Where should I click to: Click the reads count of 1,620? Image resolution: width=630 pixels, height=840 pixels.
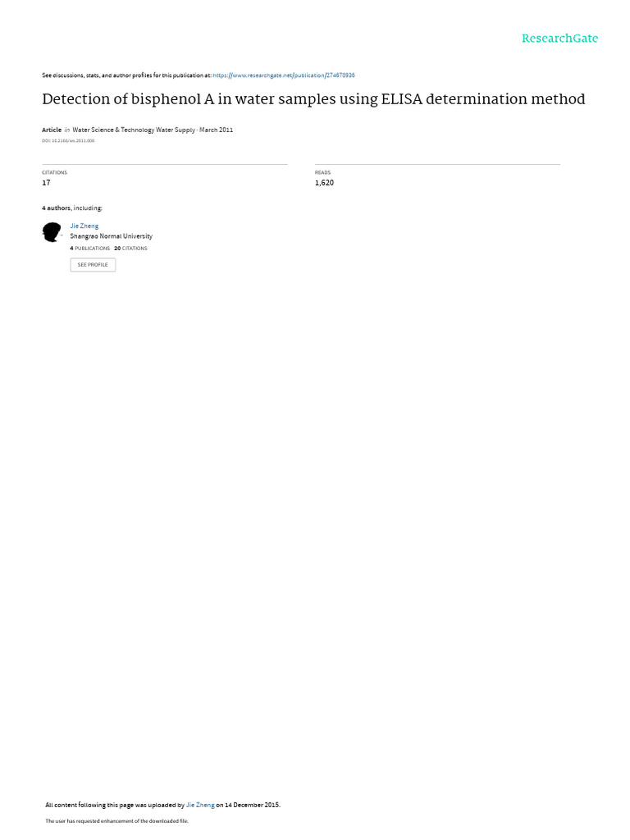pyautogui.click(x=324, y=183)
